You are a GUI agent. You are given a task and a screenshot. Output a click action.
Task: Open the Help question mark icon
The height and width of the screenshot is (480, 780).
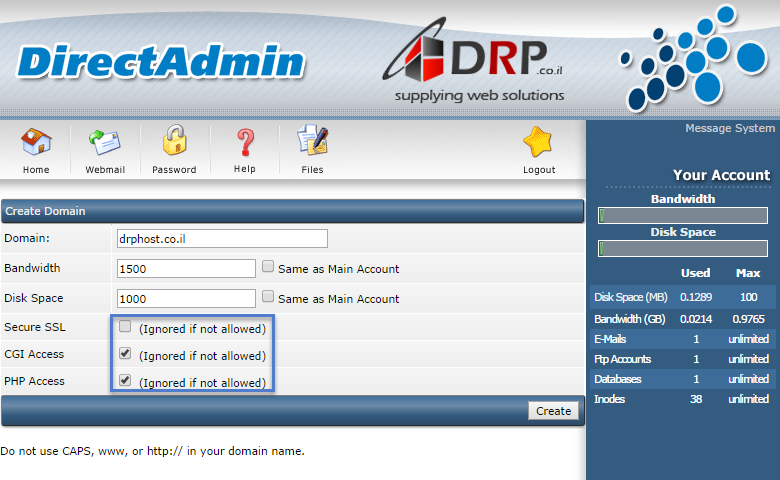[x=245, y=145]
